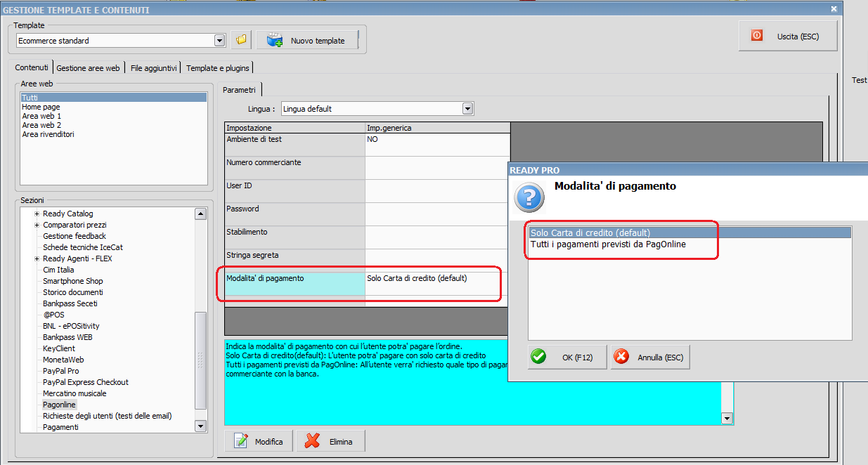Screen dimensions: 868x465
Task: Switch to the Gestione aree web tab
Action: (88, 68)
